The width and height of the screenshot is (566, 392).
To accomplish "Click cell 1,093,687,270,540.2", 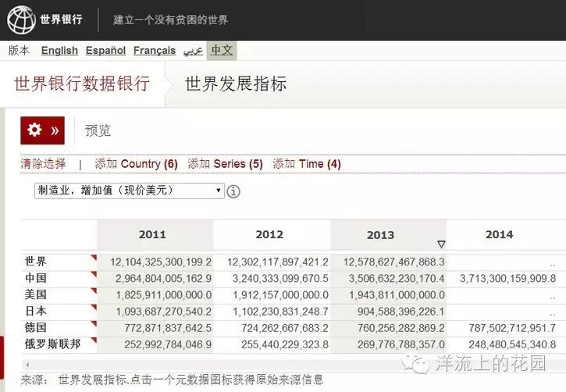I will (163, 312).
